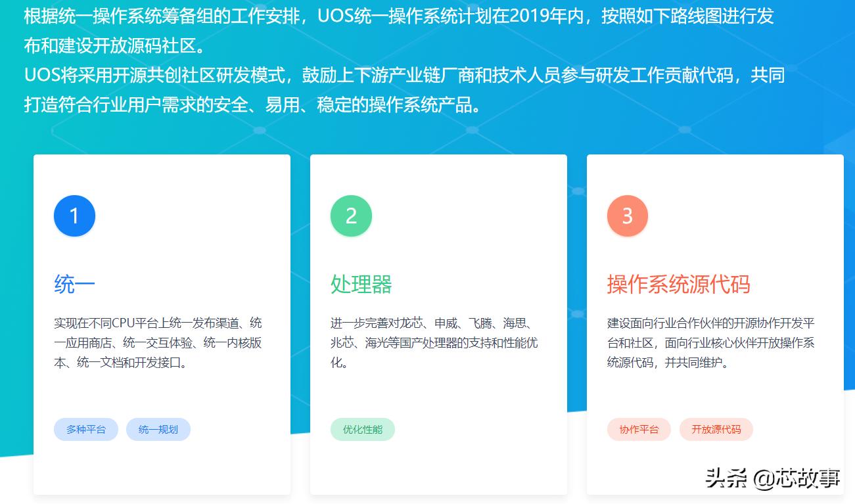Switch to the 处理器 section heading
This screenshot has height=504, width=855.
tap(362, 284)
